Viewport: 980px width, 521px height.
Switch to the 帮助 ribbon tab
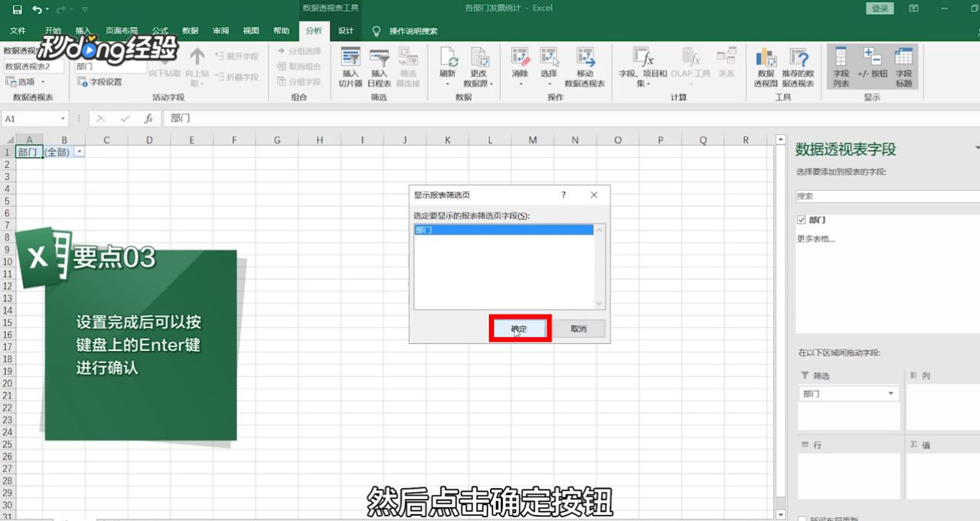[282, 31]
